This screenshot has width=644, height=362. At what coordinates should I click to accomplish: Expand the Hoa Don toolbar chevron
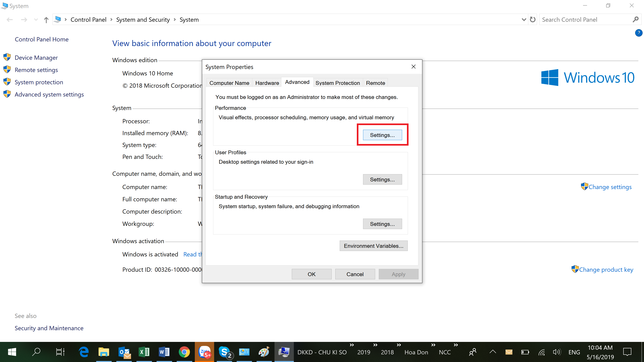[433, 345]
